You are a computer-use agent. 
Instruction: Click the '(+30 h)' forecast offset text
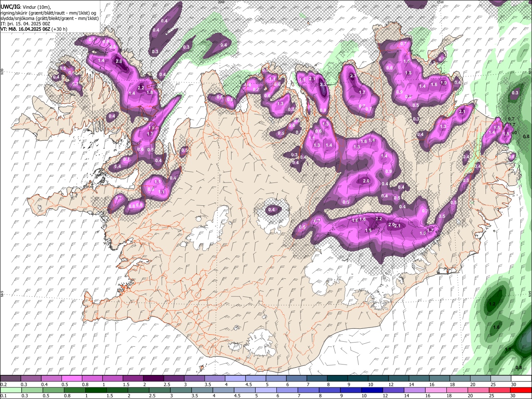pyautogui.click(x=59, y=29)
